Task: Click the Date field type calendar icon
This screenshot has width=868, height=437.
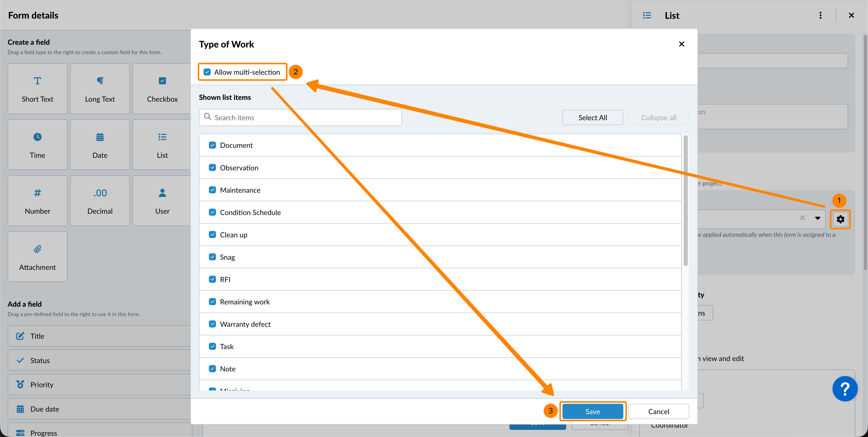Action: point(100,137)
